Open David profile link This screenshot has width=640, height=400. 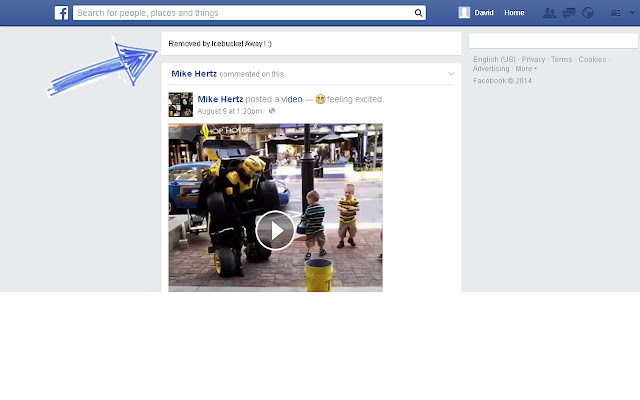coord(484,13)
